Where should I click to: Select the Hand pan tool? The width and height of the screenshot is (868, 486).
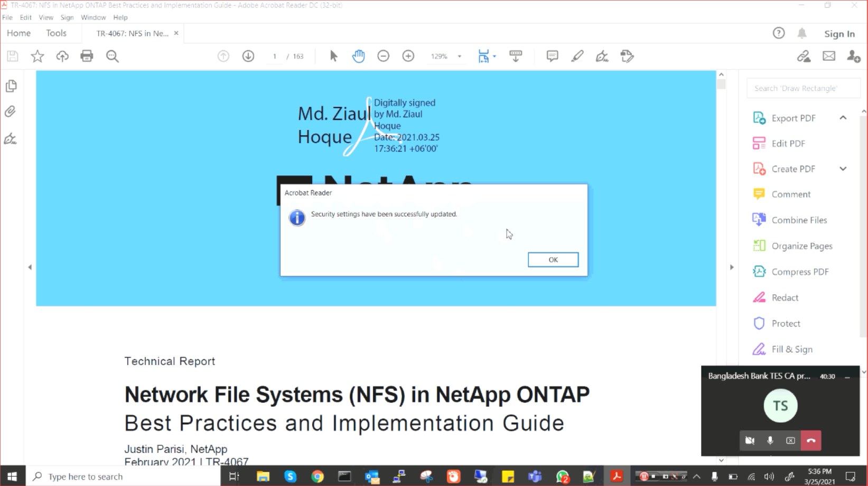pos(358,56)
